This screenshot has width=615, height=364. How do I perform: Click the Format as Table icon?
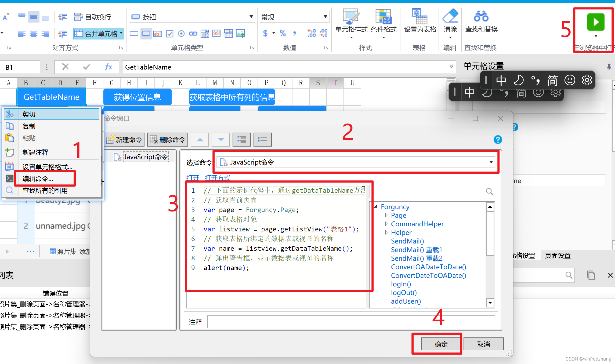(419, 17)
